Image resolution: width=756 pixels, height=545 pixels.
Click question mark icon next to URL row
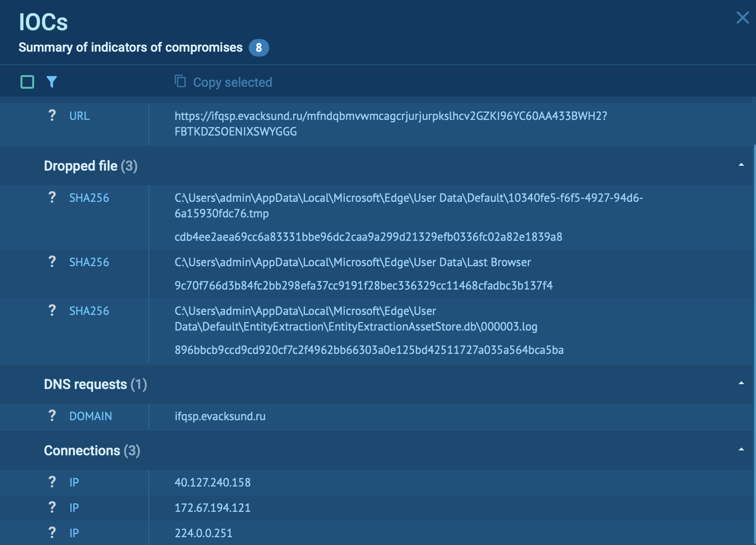(x=52, y=116)
